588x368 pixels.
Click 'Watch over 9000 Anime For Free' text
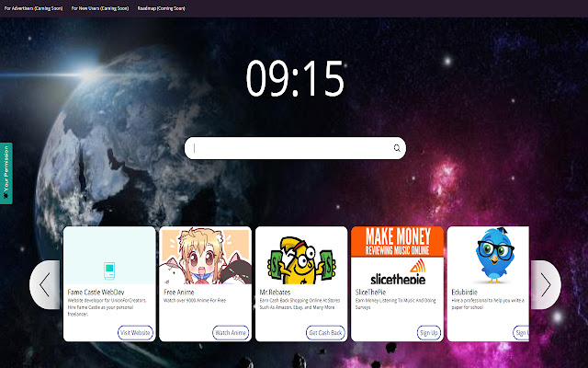[195, 301]
